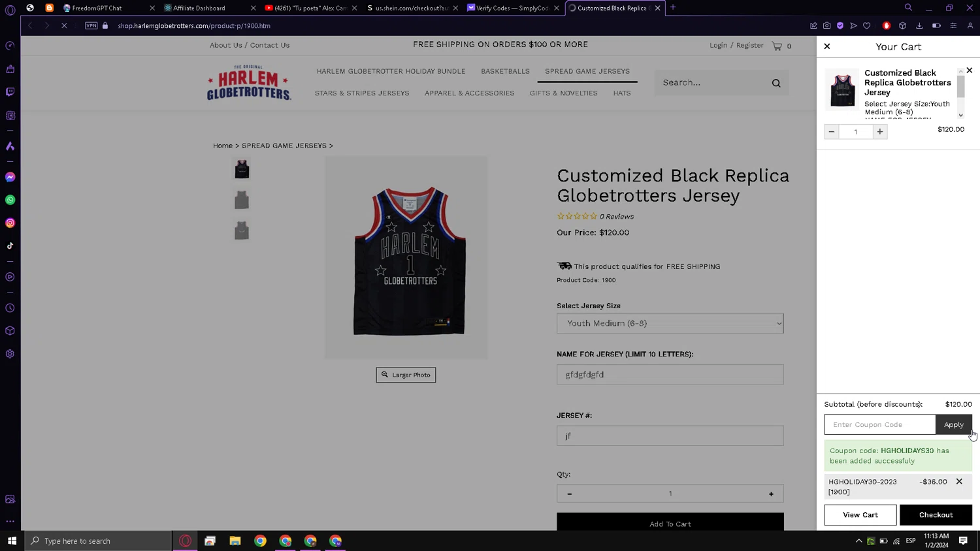Open a new browser tab with the plus

point(673,8)
